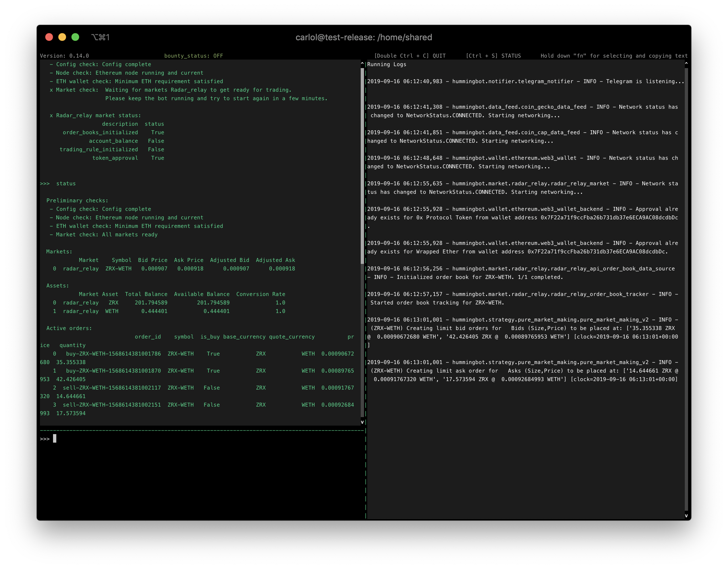Click the green maximize window button
This screenshot has width=728, height=569.
[x=75, y=37]
